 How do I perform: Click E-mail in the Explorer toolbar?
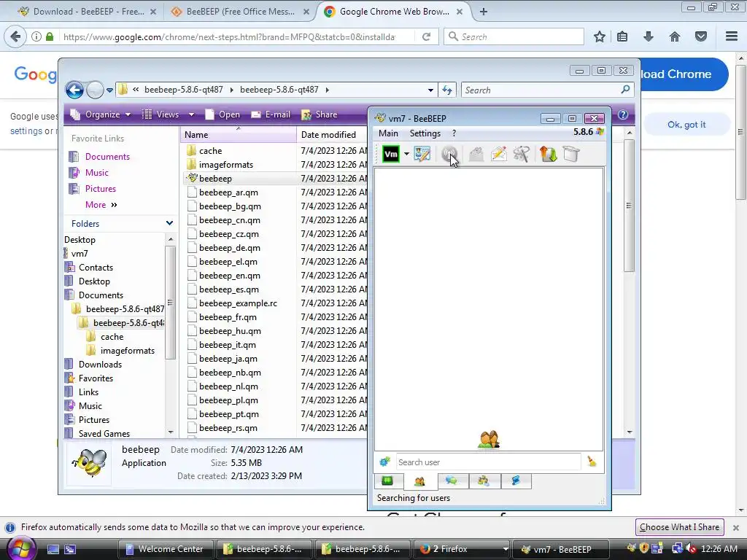coord(271,114)
